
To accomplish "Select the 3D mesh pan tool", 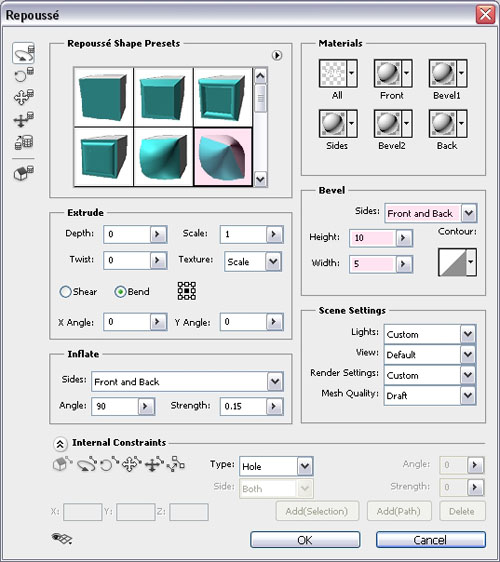I will (24, 97).
